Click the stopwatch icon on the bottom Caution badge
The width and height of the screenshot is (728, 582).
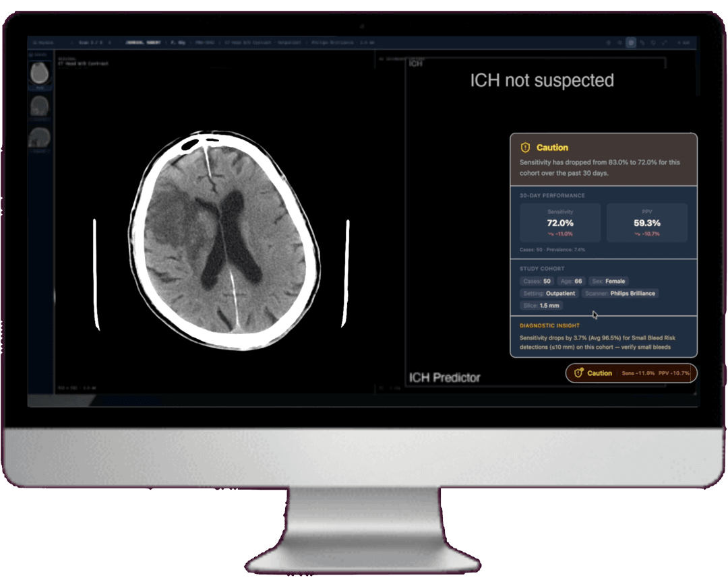click(579, 373)
